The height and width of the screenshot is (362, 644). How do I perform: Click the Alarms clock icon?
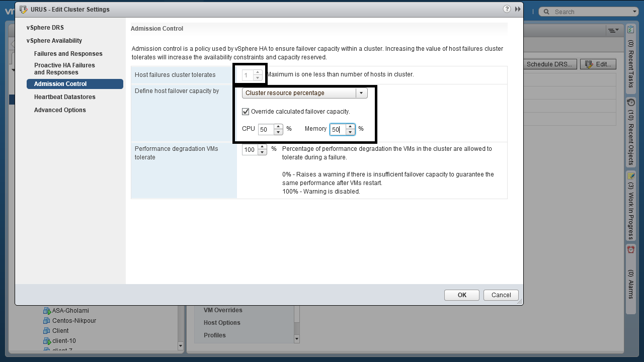point(630,249)
